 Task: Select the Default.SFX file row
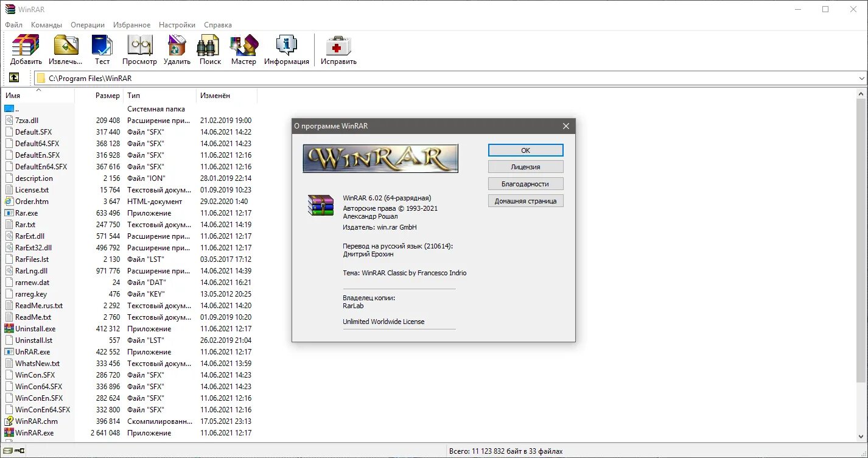(128, 132)
